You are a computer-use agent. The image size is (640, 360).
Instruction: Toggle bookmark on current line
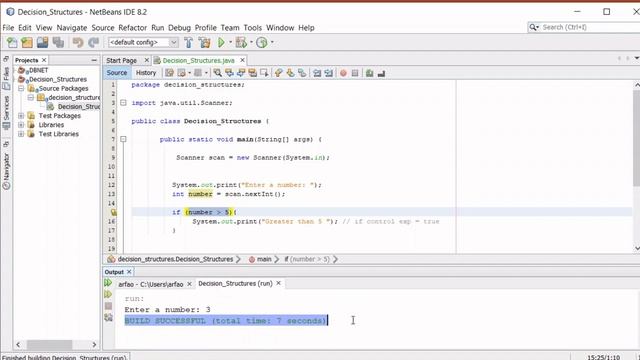(x=302, y=73)
